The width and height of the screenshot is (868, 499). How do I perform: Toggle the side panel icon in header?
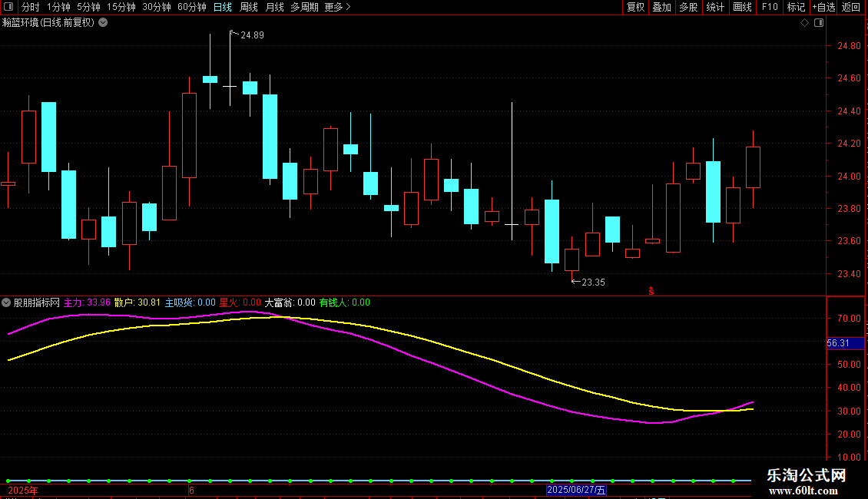click(819, 23)
